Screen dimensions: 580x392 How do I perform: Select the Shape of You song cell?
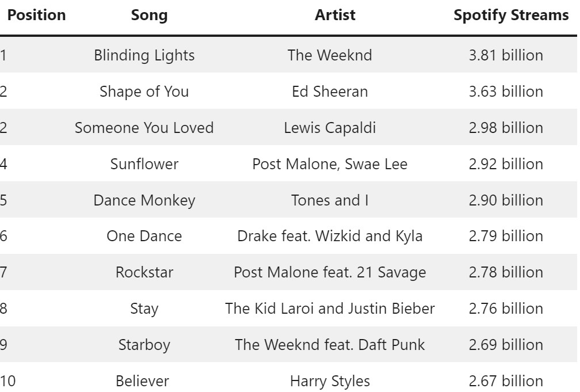pyautogui.click(x=144, y=92)
